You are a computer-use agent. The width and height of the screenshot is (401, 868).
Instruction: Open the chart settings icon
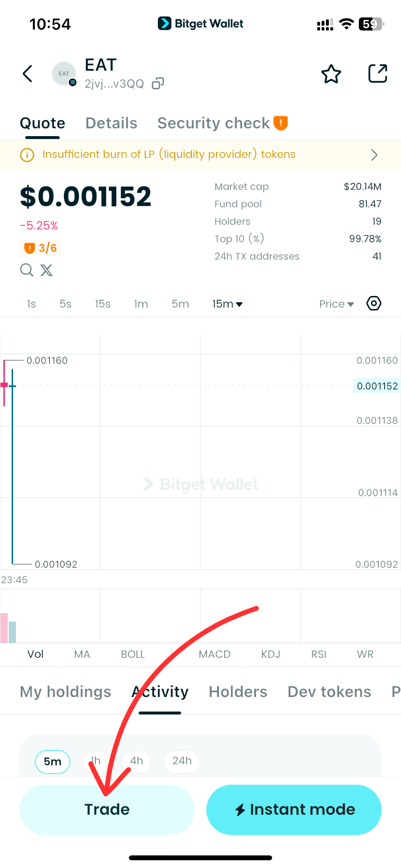point(374,304)
